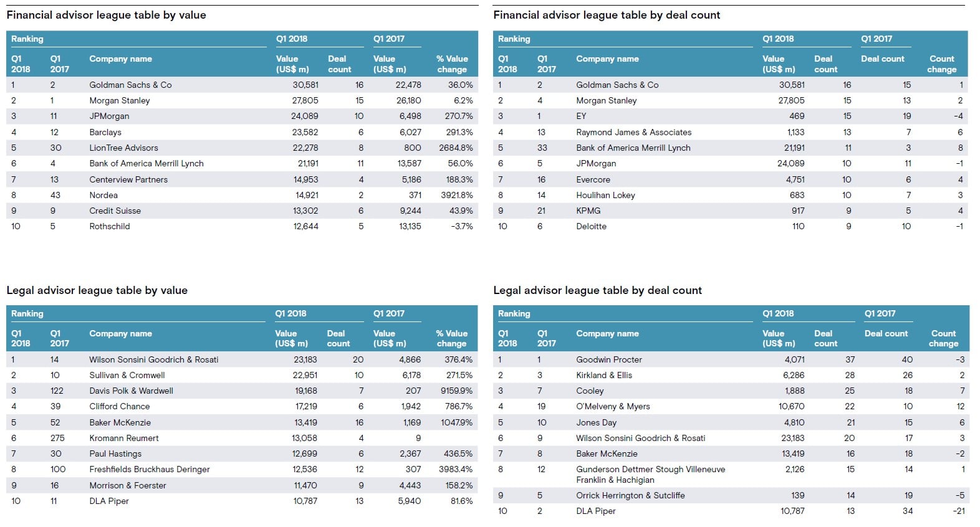Click Houlihan Lokey company name
The width and height of the screenshot is (980, 527).
tap(605, 195)
